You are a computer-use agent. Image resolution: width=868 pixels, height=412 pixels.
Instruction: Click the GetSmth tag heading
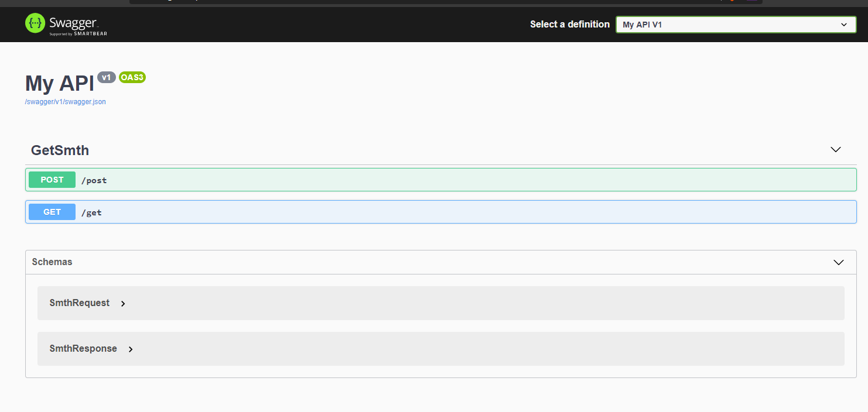pyautogui.click(x=60, y=150)
